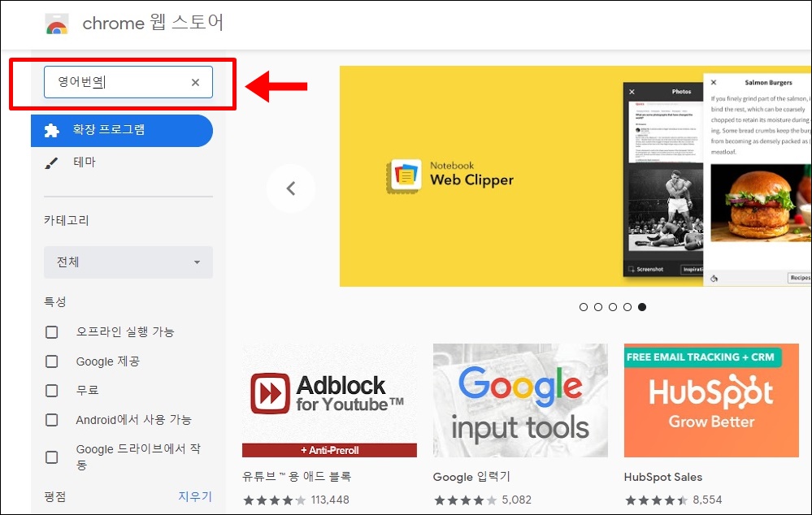Check the 오프라인 실행 가능 checkbox
Viewport: 812px width, 515px height.
tap(52, 331)
